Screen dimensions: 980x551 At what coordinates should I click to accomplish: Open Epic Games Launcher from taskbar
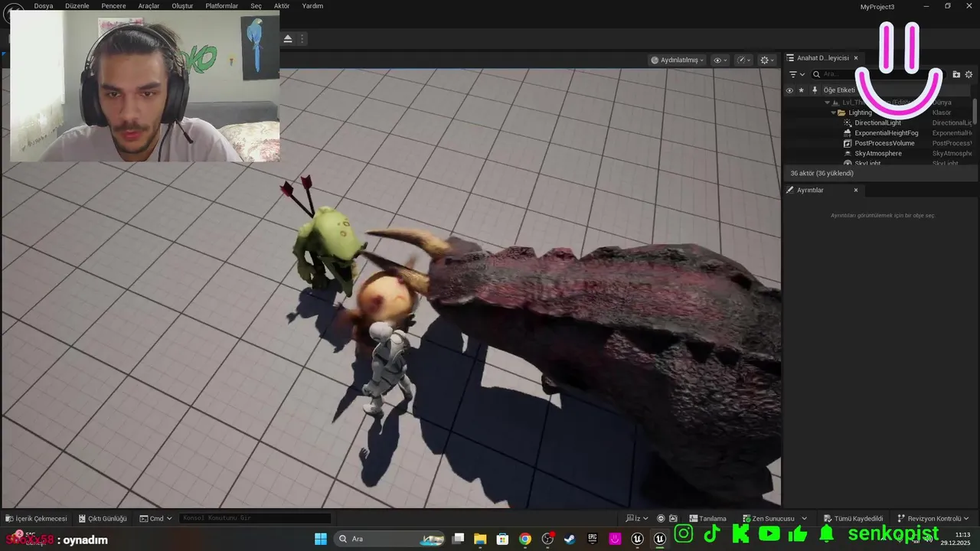click(x=593, y=539)
